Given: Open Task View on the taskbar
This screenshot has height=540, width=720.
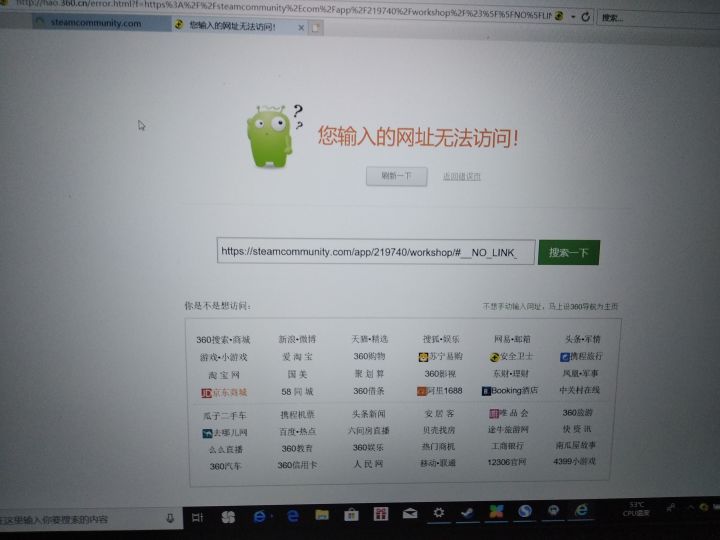Looking at the screenshot, I should [197, 518].
